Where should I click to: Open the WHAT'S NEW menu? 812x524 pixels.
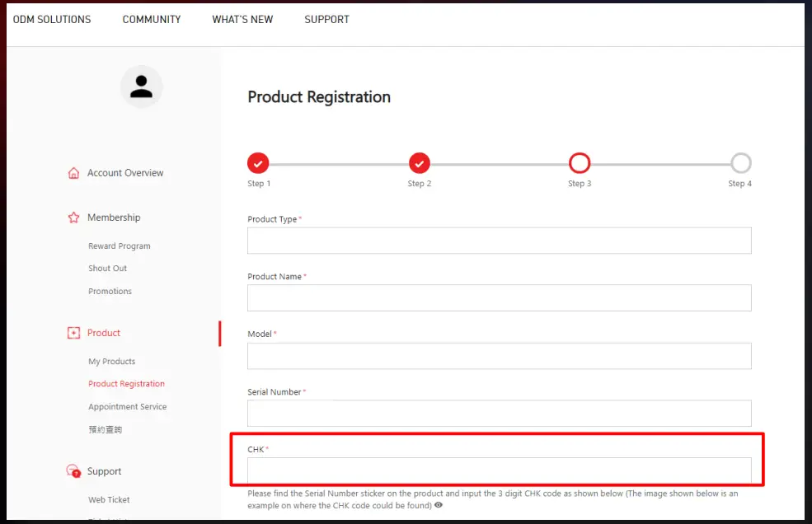click(242, 20)
